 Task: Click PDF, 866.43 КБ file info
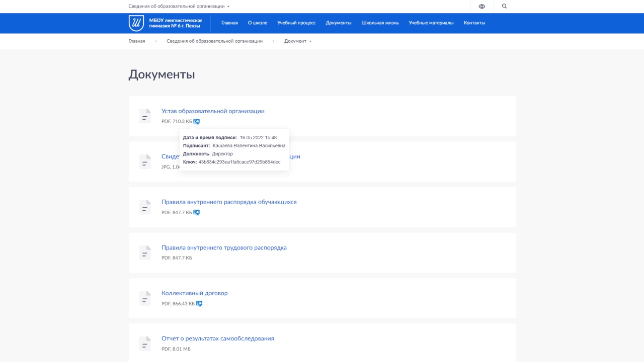(178, 304)
